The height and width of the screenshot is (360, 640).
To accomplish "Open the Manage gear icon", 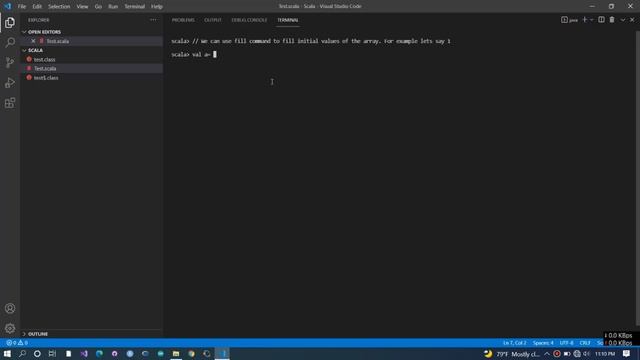I will pos(10,328).
